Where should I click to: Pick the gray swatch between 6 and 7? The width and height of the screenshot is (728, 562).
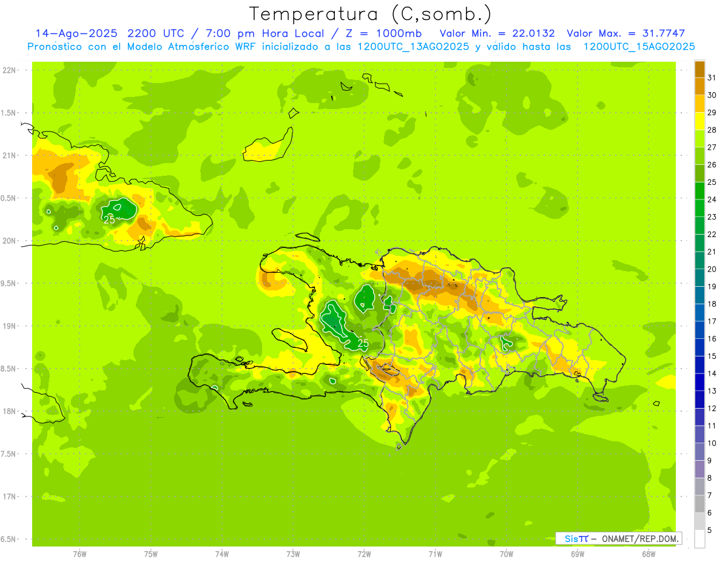tap(700, 504)
